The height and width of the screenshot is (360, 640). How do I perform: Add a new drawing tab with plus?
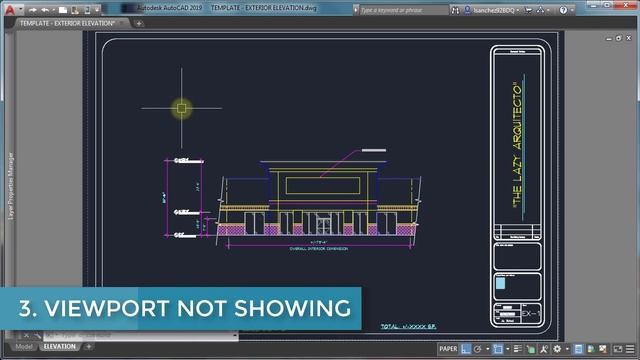(x=139, y=24)
